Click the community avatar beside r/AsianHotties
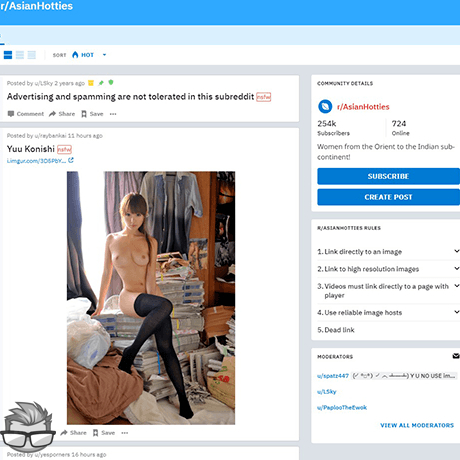The image size is (460, 460). click(325, 107)
